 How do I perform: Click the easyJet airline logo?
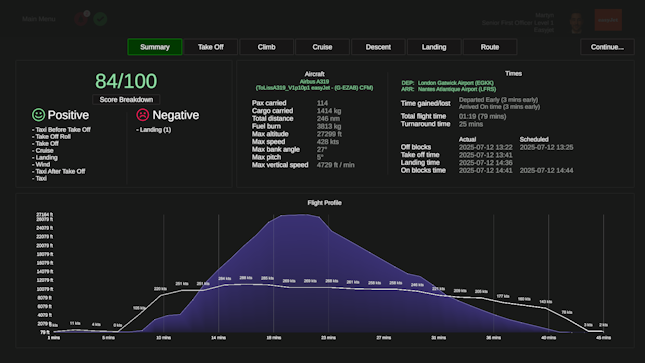(x=608, y=20)
